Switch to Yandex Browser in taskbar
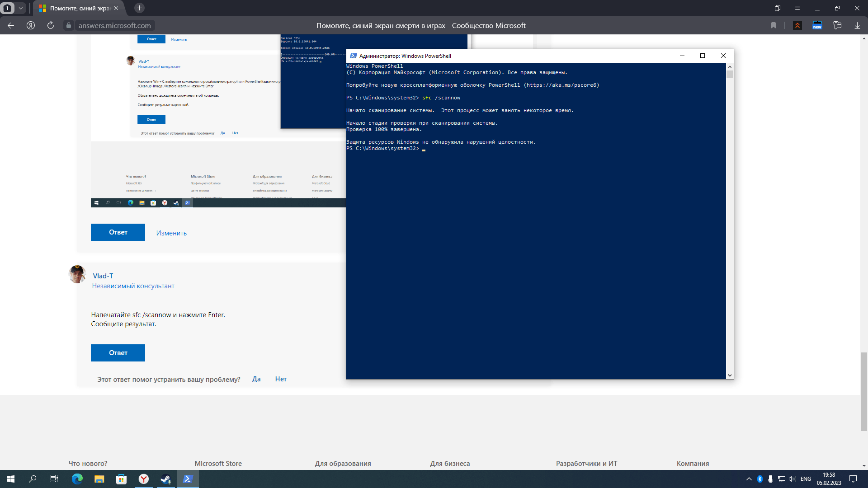Viewport: 868px width, 488px height. pos(143,479)
